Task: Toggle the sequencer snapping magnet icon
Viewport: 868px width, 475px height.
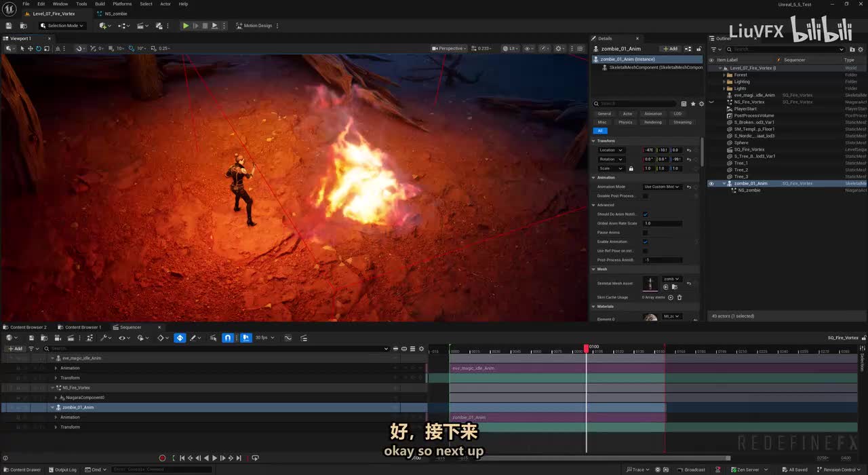Action: click(x=228, y=338)
